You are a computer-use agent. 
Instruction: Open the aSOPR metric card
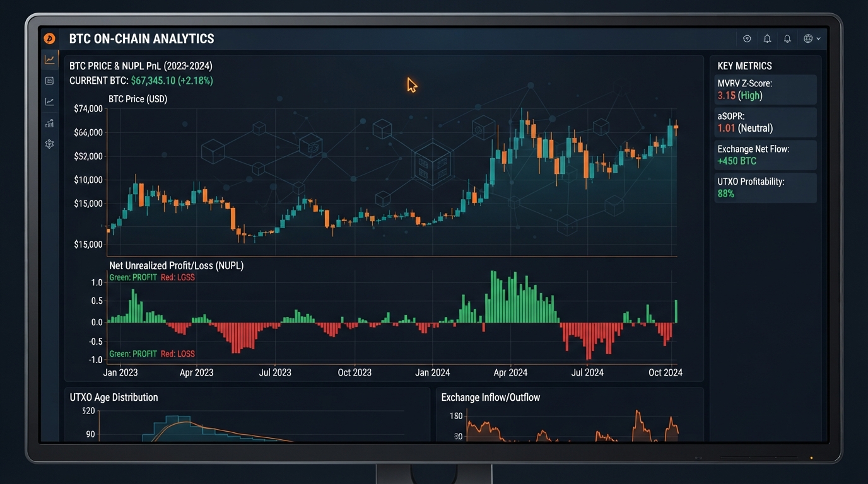pos(766,122)
